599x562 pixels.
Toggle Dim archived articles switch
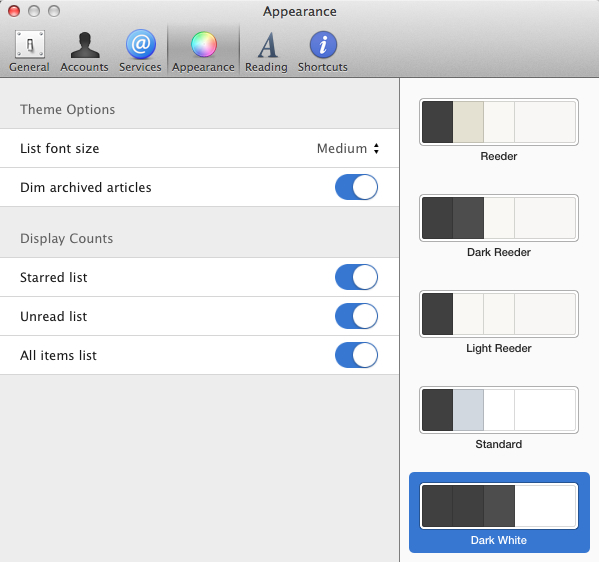(356, 187)
